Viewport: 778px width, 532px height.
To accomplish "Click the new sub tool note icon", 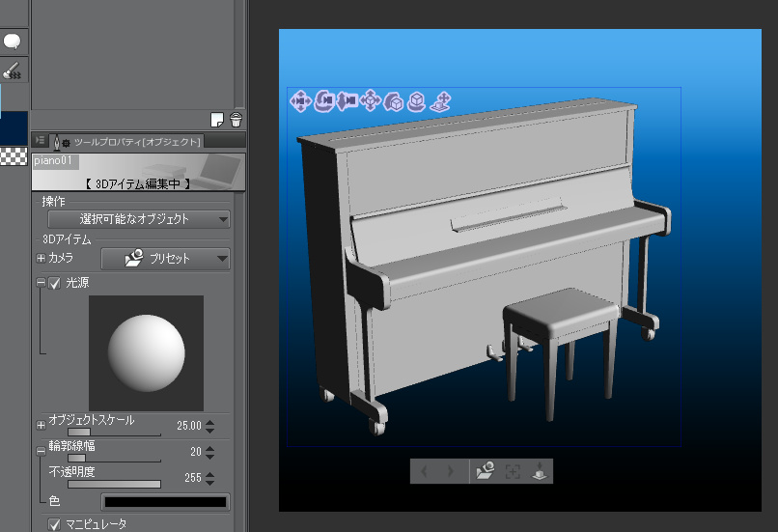I will pyautogui.click(x=217, y=120).
